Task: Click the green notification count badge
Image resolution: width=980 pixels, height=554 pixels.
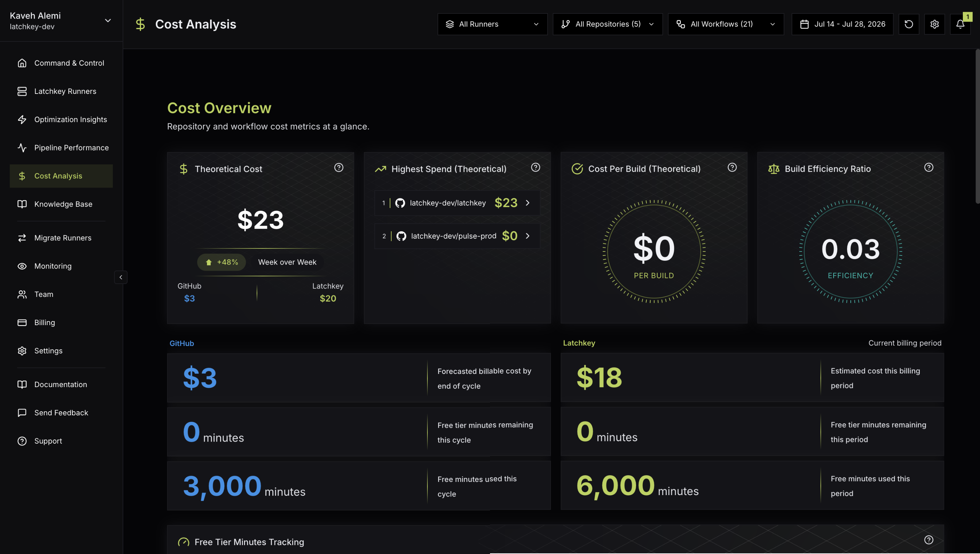Action: (x=968, y=17)
